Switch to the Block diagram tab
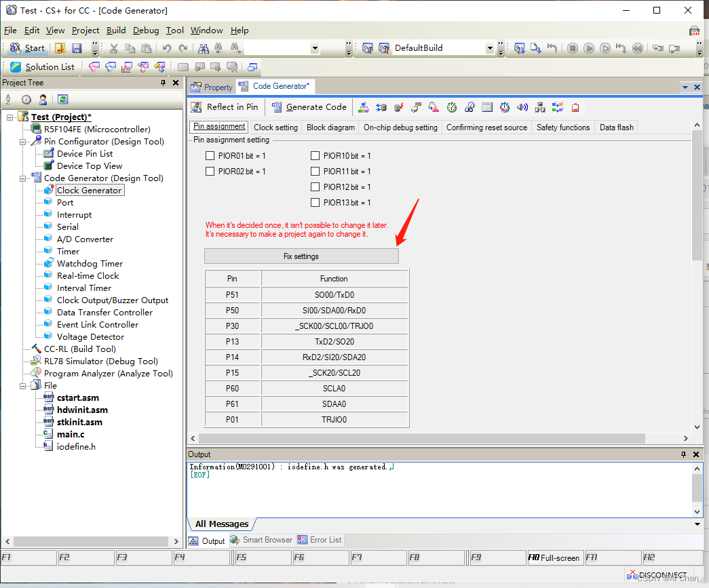Image resolution: width=709 pixels, height=588 pixels. 330,128
